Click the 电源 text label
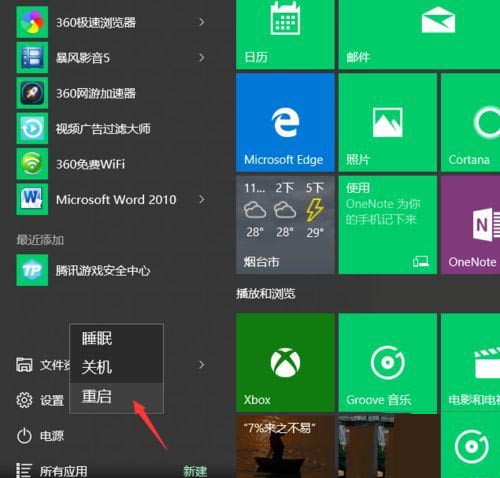This screenshot has width=500, height=478. pos(52,436)
